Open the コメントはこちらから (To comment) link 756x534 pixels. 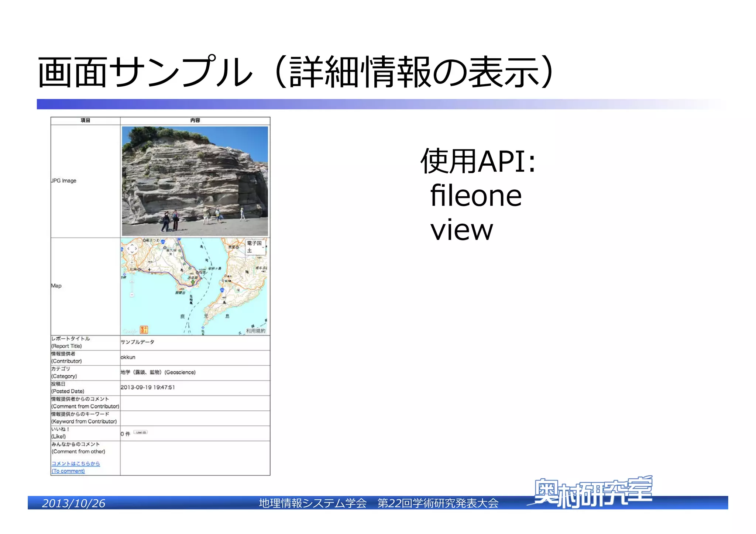point(76,467)
